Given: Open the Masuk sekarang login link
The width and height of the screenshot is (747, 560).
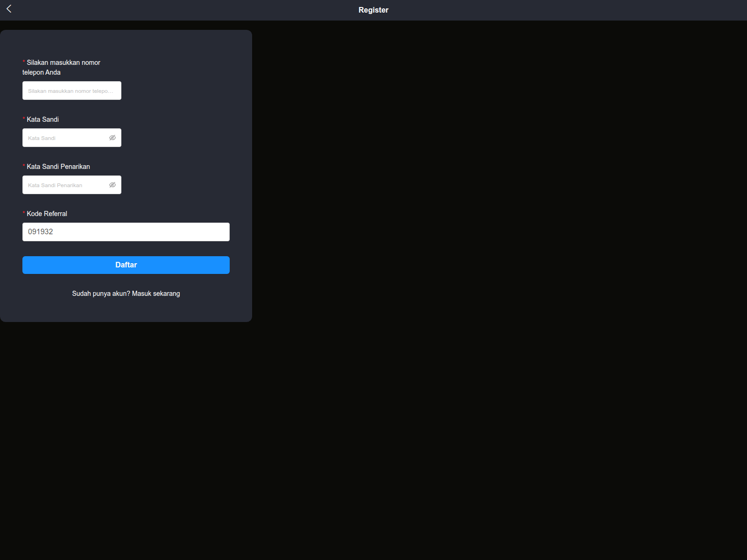Looking at the screenshot, I should point(156,294).
